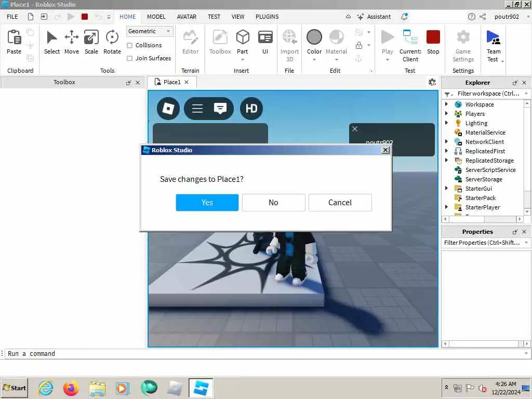Click the new file icon in quick access bar
Image resolution: width=532 pixels, height=399 pixels.
click(31, 17)
